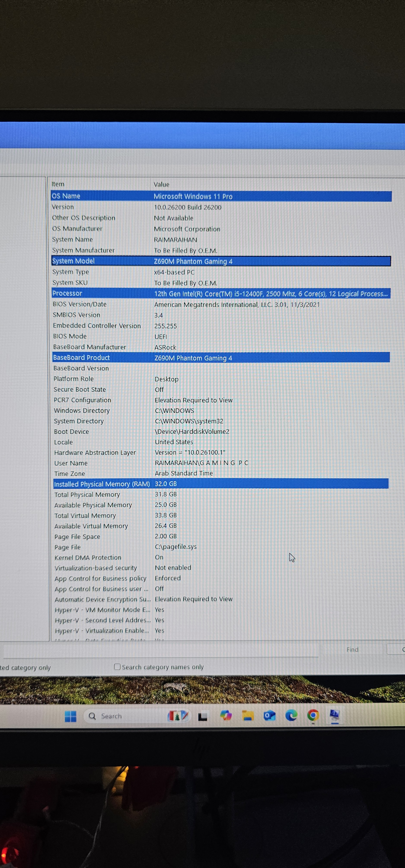Select the PCR7 Configuration row
Viewport: 405px width, 868px height.
click(x=221, y=400)
